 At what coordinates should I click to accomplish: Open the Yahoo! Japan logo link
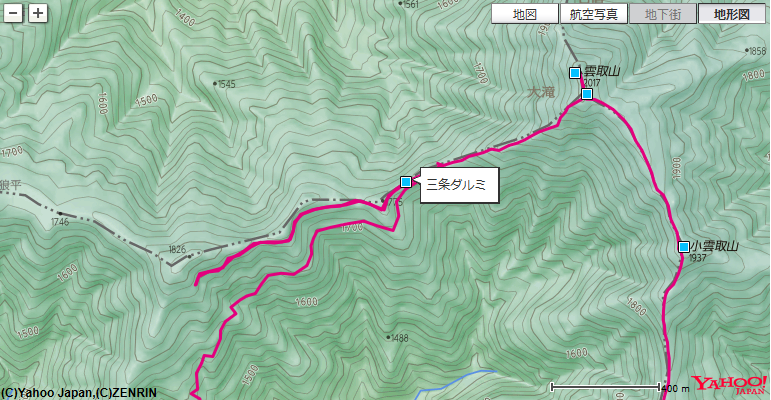click(x=729, y=384)
